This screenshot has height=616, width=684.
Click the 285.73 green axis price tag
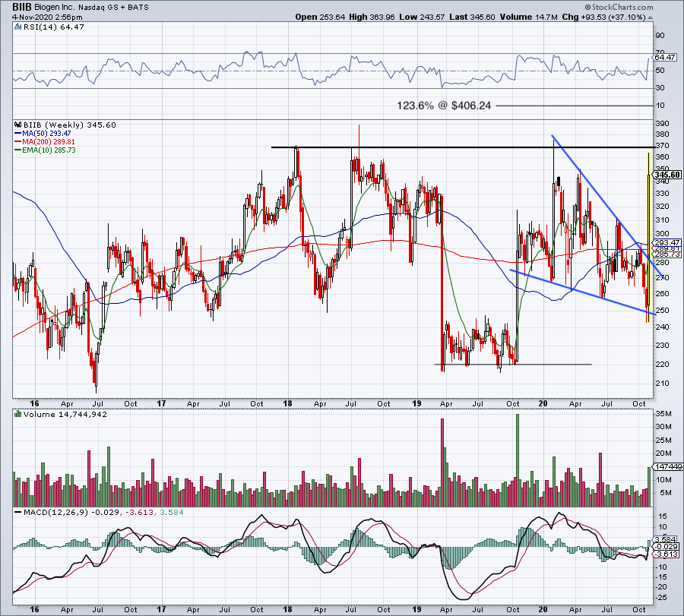point(667,254)
